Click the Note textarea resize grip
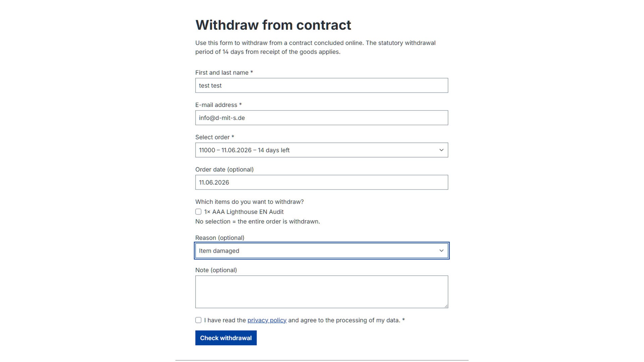 point(446,306)
